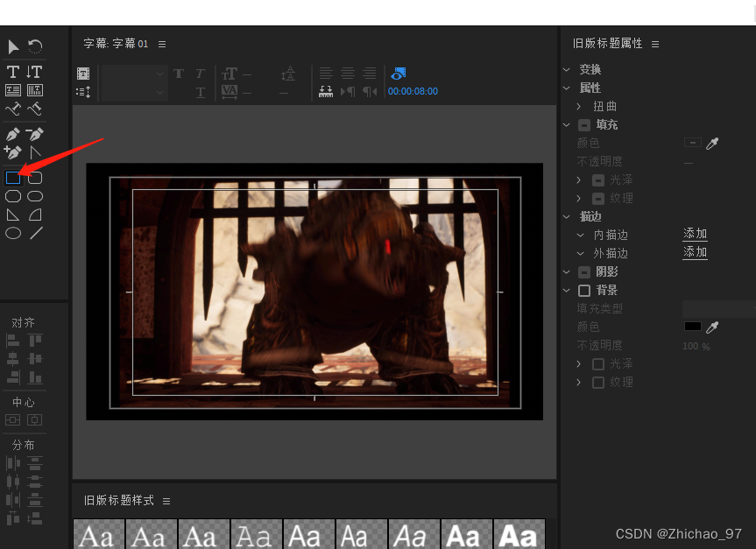Open the background 填充类型 fill type field
Viewport: 756px width, 549px height.
point(719,309)
